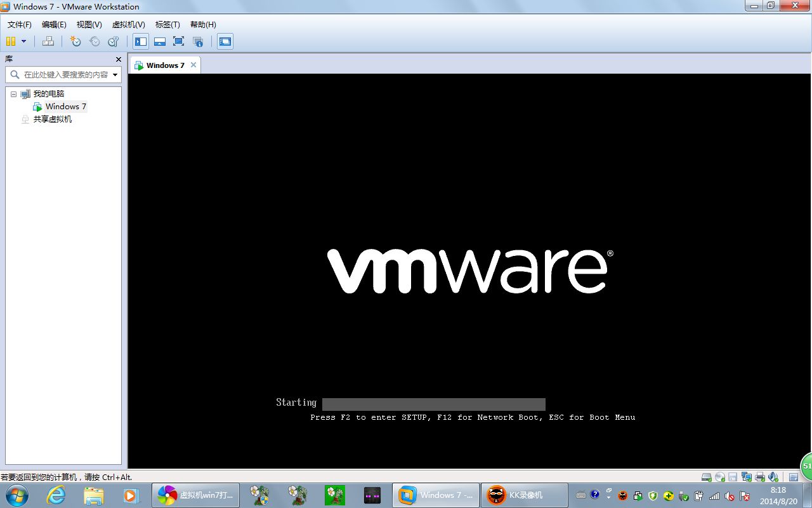The height and width of the screenshot is (508, 812).
Task: Click the printer device status icon
Action: pos(759,477)
